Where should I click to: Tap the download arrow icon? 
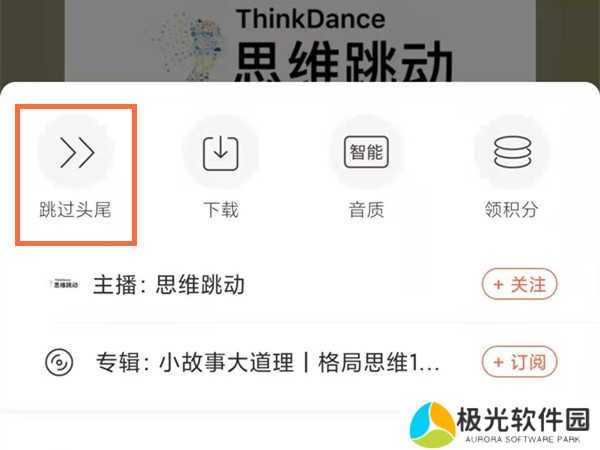221,153
